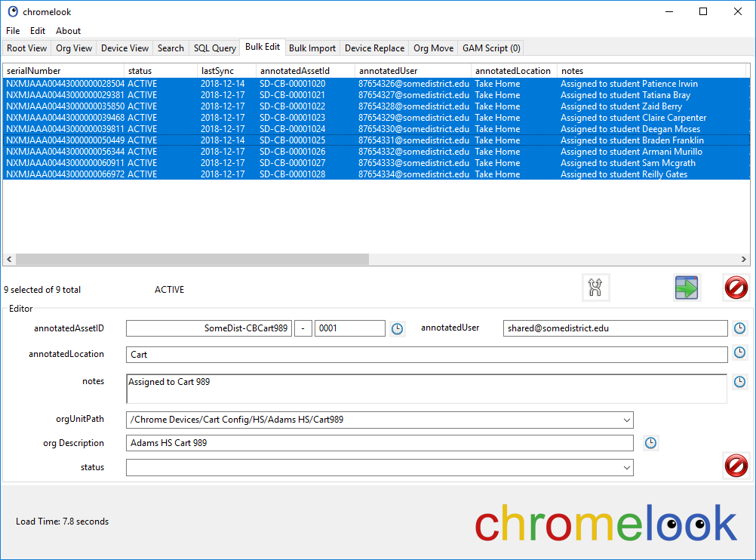
Task: Sort by the lastSync column header
Action: coord(226,71)
